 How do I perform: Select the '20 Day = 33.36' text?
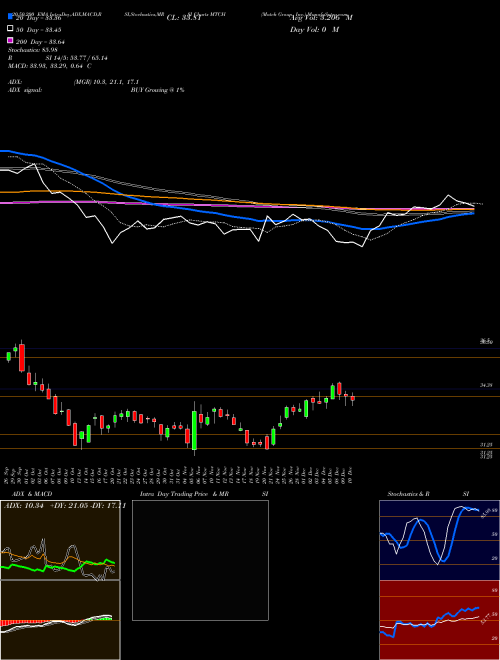tap(39, 18)
